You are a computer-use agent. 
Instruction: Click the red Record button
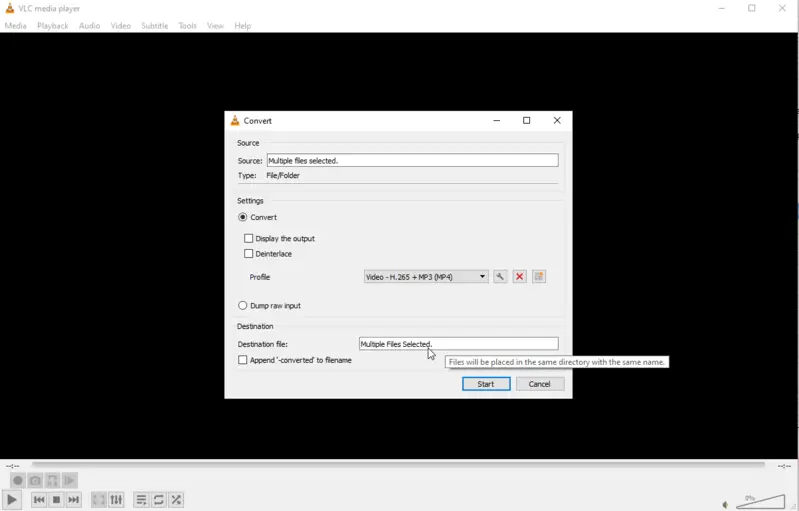coord(18,480)
